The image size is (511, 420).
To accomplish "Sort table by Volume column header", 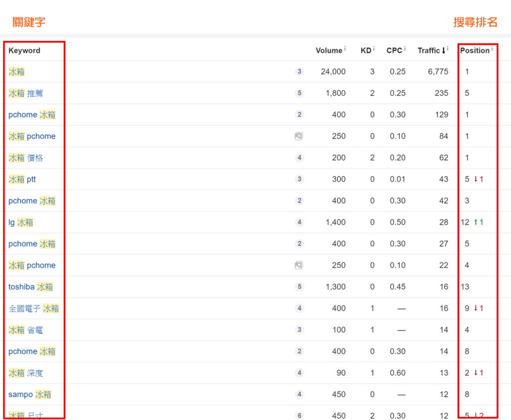I will click(329, 50).
